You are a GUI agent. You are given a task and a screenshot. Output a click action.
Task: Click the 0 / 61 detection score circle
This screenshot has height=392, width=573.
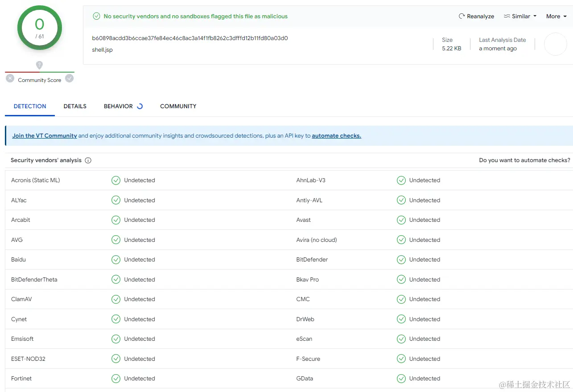pos(40,28)
